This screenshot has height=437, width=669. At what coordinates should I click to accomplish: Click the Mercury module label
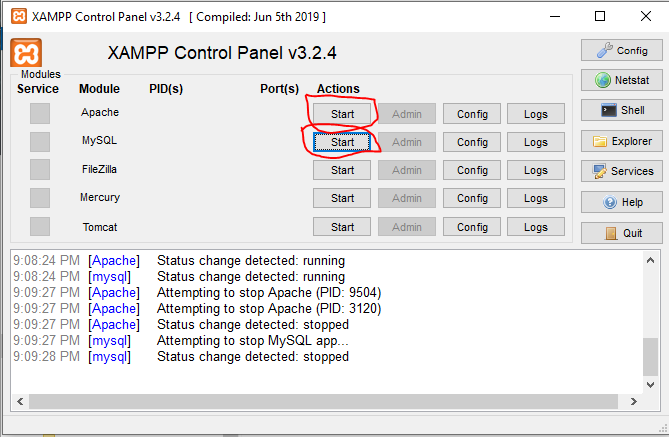pyautogui.click(x=100, y=197)
